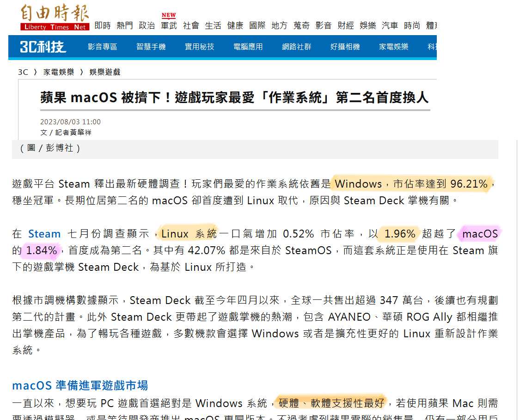Image resolution: width=520 pixels, height=420 pixels.
Task: Select the 實用秘技 tab
Action: 199,47
